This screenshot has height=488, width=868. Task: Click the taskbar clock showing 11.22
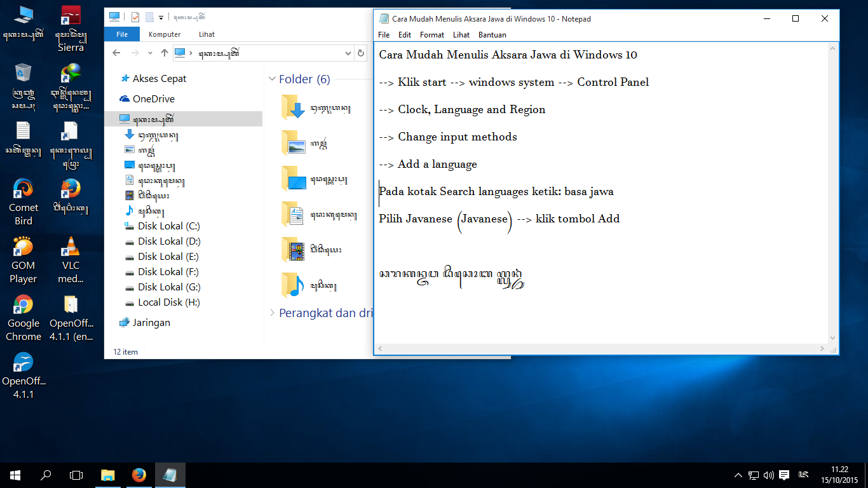(x=839, y=475)
